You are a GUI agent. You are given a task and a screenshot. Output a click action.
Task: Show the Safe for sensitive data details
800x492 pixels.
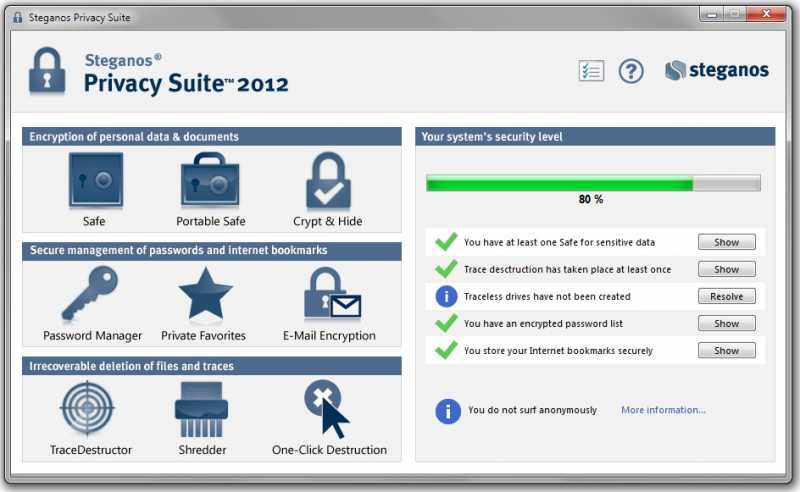(x=727, y=242)
